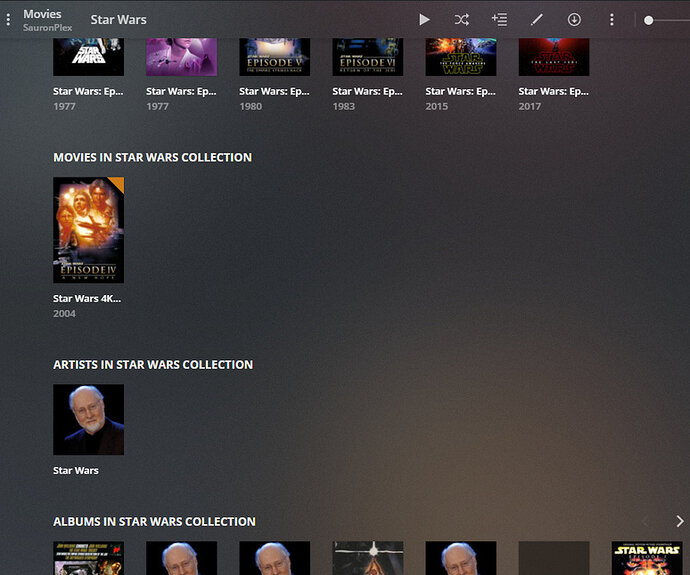
Task: Click the Star Wars 4K... title
Action: (x=87, y=299)
